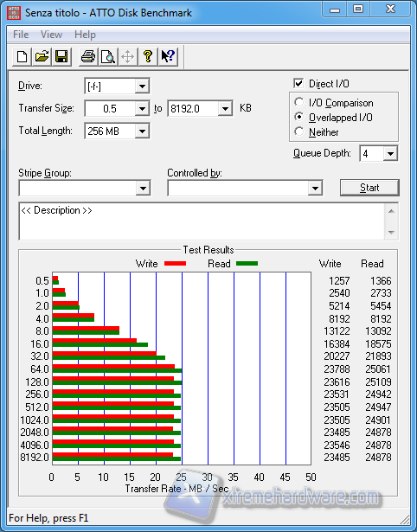Choose the Neither radio option

pos(299,131)
